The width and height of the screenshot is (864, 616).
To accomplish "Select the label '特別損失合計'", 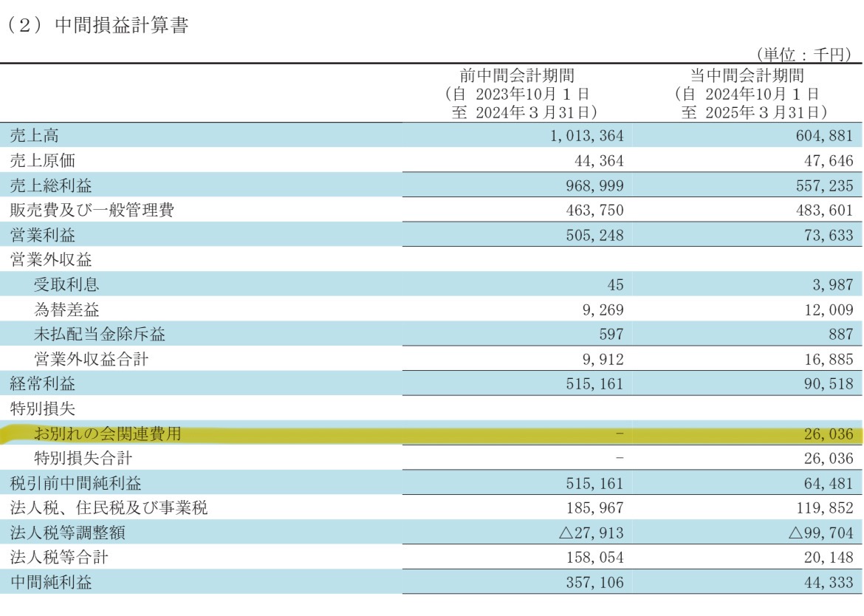I will 83,458.
